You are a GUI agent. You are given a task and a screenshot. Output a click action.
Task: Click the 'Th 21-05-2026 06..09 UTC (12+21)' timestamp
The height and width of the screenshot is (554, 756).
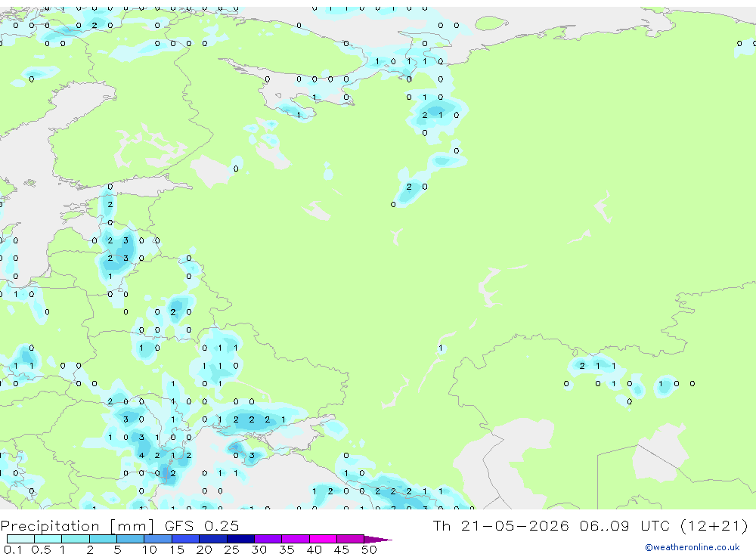(x=590, y=525)
